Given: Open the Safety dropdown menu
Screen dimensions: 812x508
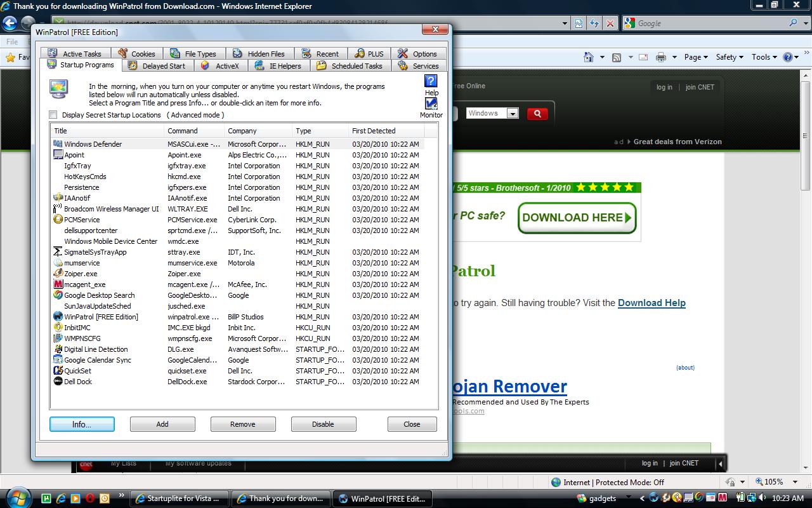Looking at the screenshot, I should (x=730, y=57).
